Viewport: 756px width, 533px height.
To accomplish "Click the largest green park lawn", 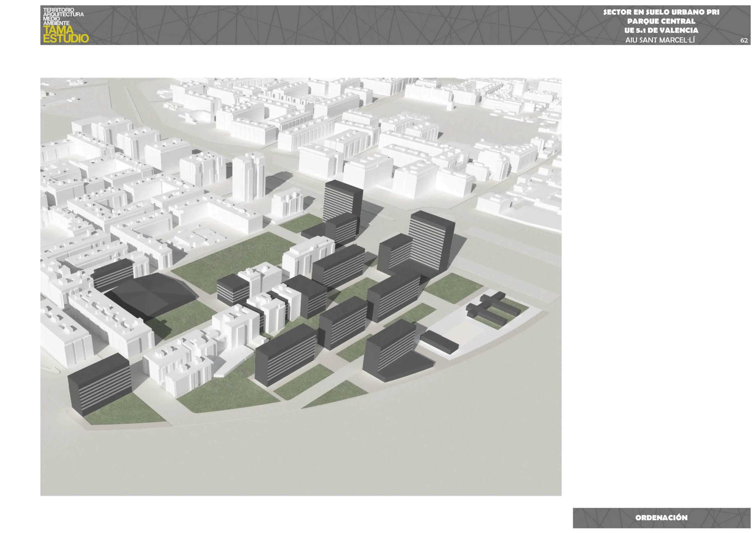I will pos(230,260).
